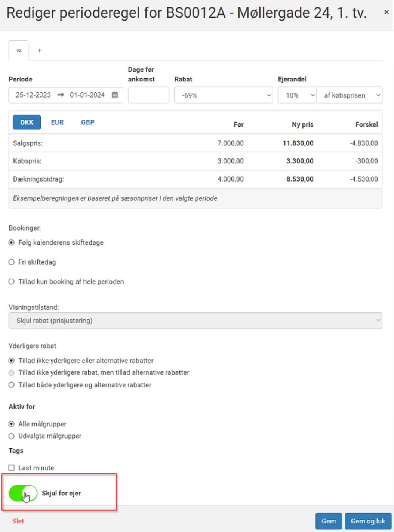Click the Dage før ankomst input field

[148, 95]
